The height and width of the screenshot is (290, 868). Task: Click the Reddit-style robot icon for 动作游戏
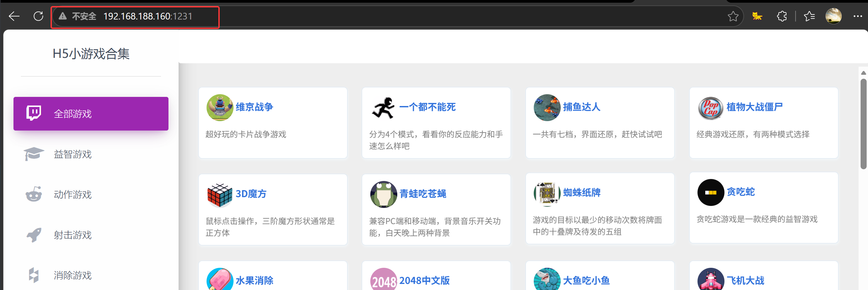click(34, 194)
